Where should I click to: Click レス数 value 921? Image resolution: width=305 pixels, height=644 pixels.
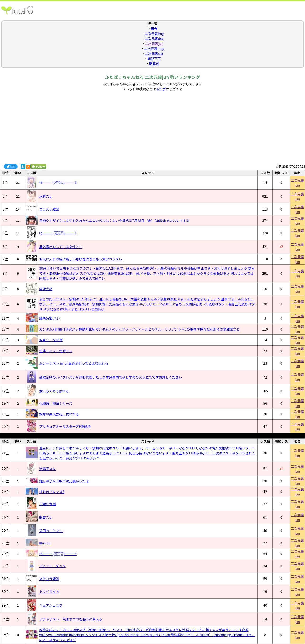[265, 197]
